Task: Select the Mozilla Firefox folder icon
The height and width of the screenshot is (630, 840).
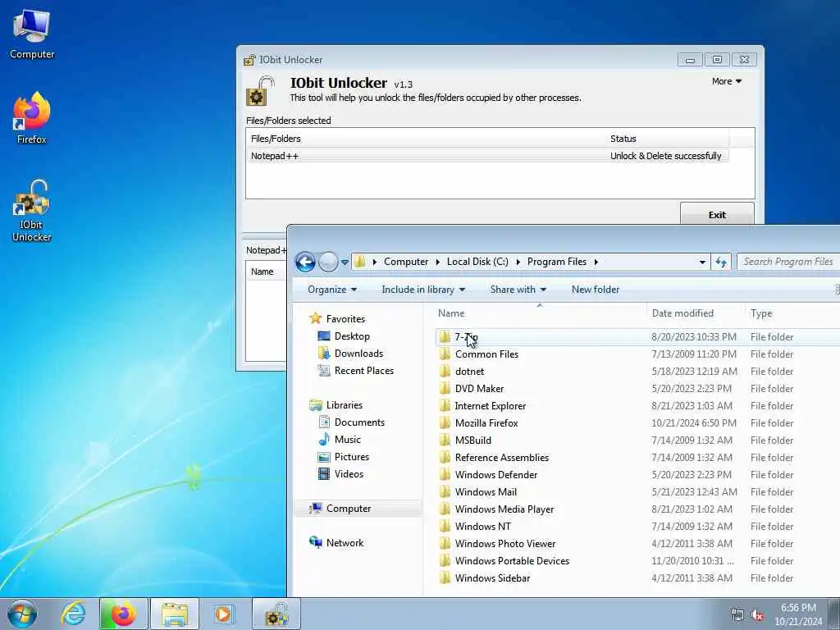Action: (445, 422)
